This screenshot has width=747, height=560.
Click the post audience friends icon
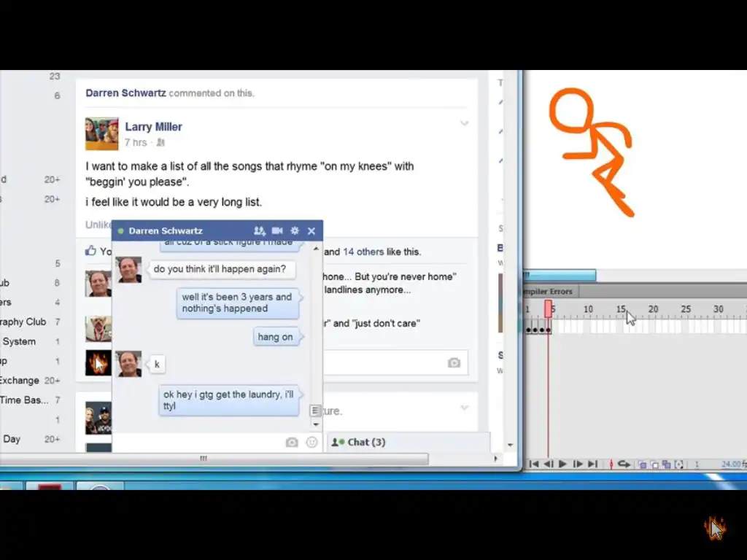click(x=160, y=142)
